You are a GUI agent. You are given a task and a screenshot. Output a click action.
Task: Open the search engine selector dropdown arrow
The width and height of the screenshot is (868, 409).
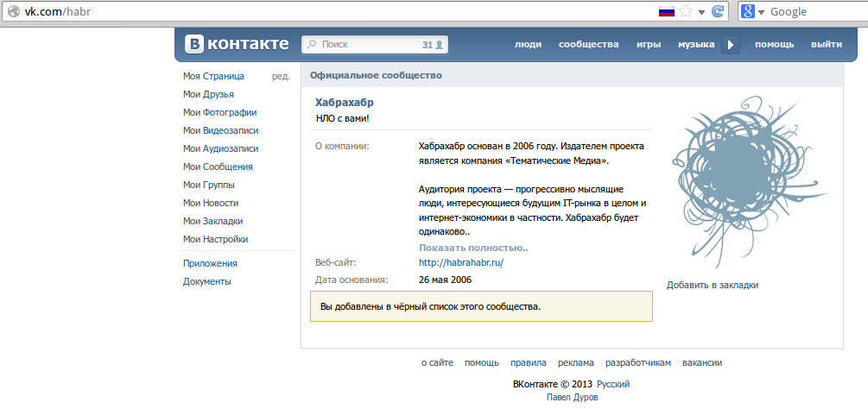(x=761, y=11)
